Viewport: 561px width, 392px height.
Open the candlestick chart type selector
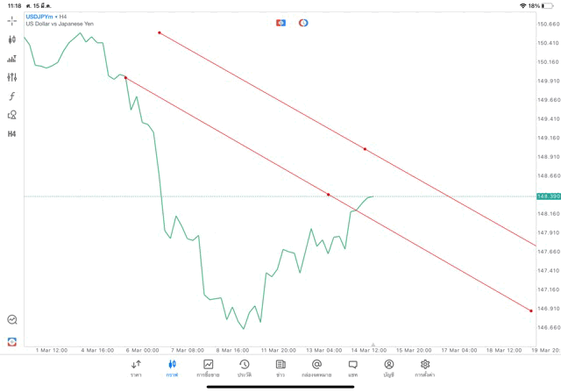tap(12, 39)
